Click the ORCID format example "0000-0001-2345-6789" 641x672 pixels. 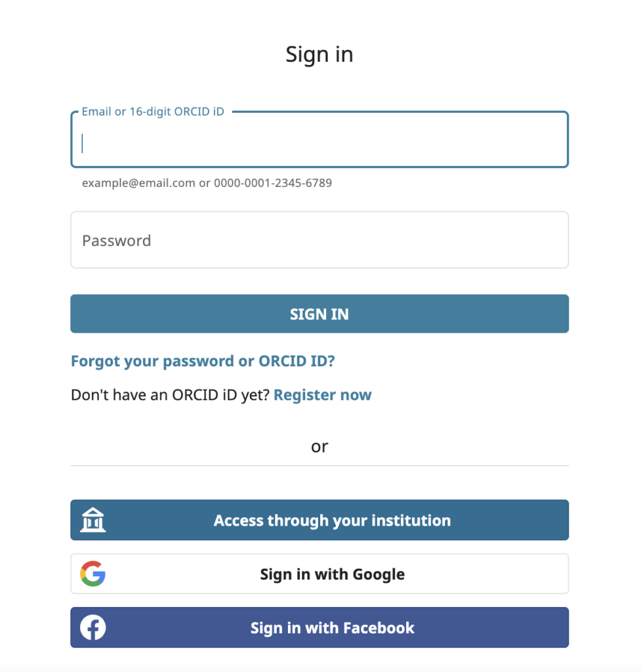272,182
